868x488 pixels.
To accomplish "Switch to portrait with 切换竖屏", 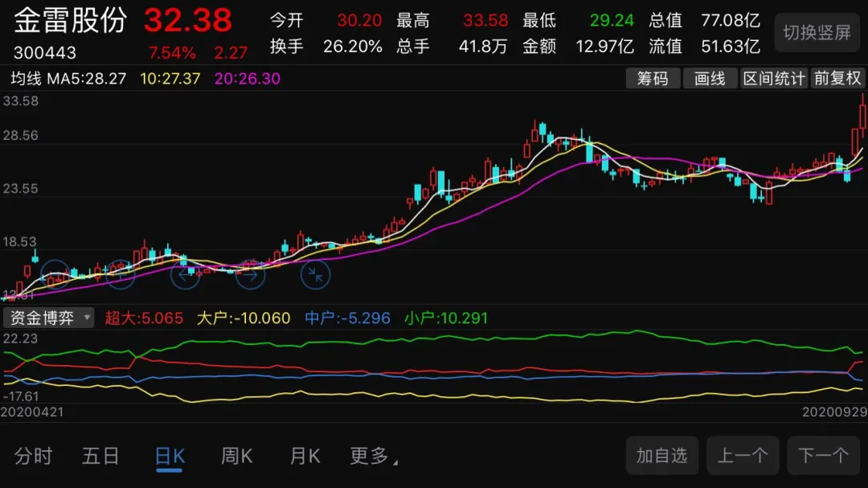I will point(817,33).
